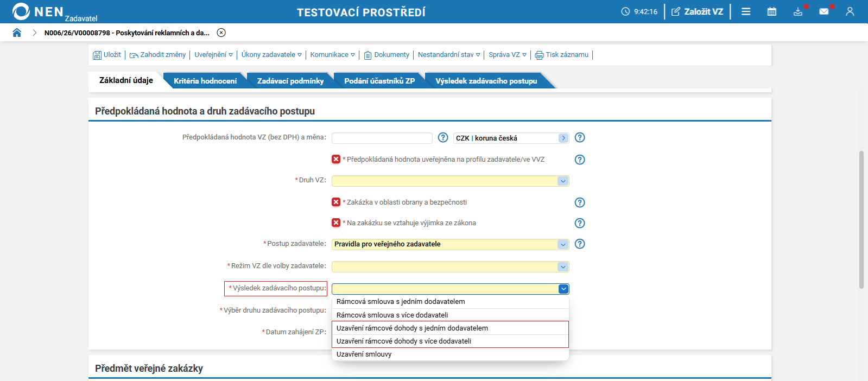
Task: Choose Rámcová smlouva s více dodavateli
Action: click(x=450, y=315)
